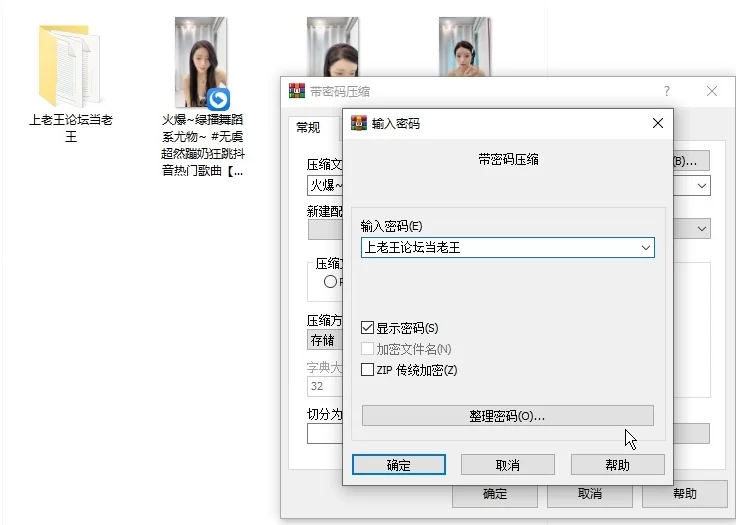Click the help question mark in 带密码压缩 window

pos(667,91)
